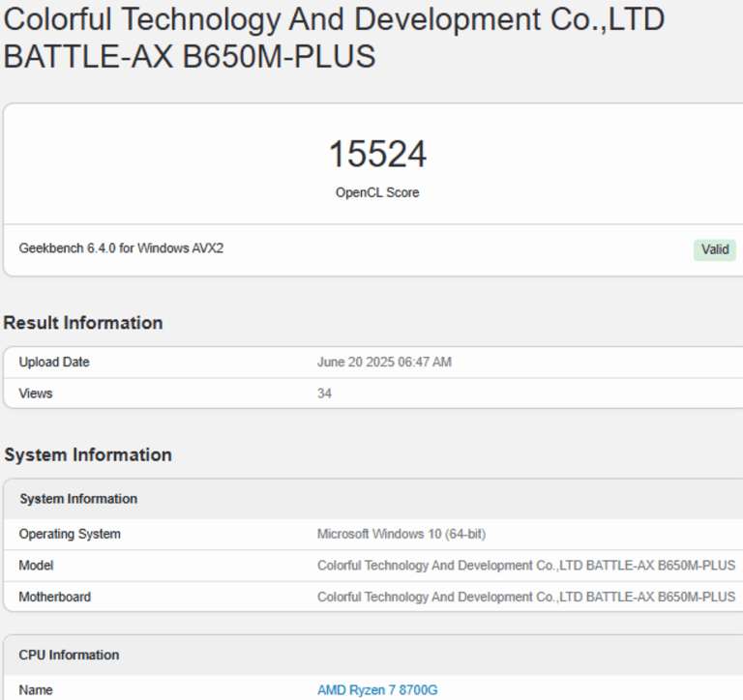Open the AMD Ryzen 7 8700G link
743x700 pixels.
click(377, 690)
